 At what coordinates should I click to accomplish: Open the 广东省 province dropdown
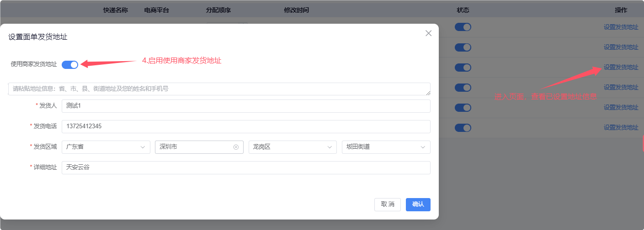point(106,147)
